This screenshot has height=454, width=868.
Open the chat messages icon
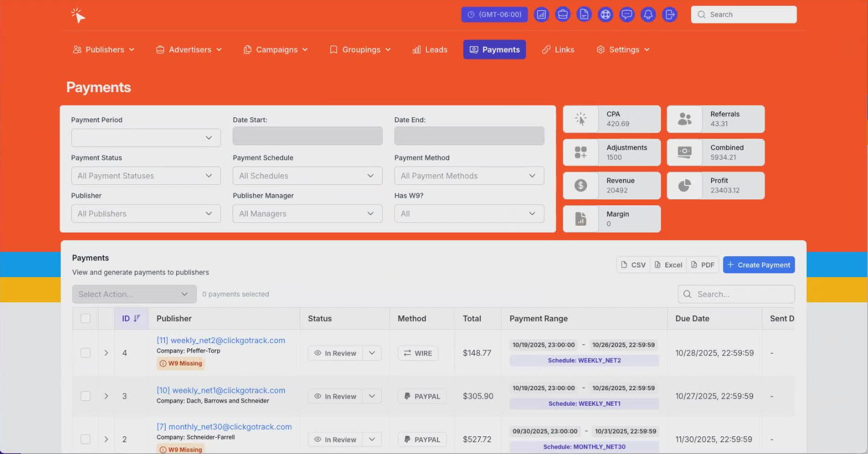(627, 14)
